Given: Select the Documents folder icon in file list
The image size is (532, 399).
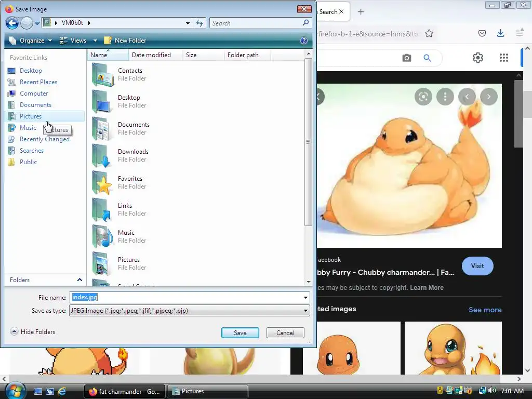Looking at the screenshot, I should (101, 129).
